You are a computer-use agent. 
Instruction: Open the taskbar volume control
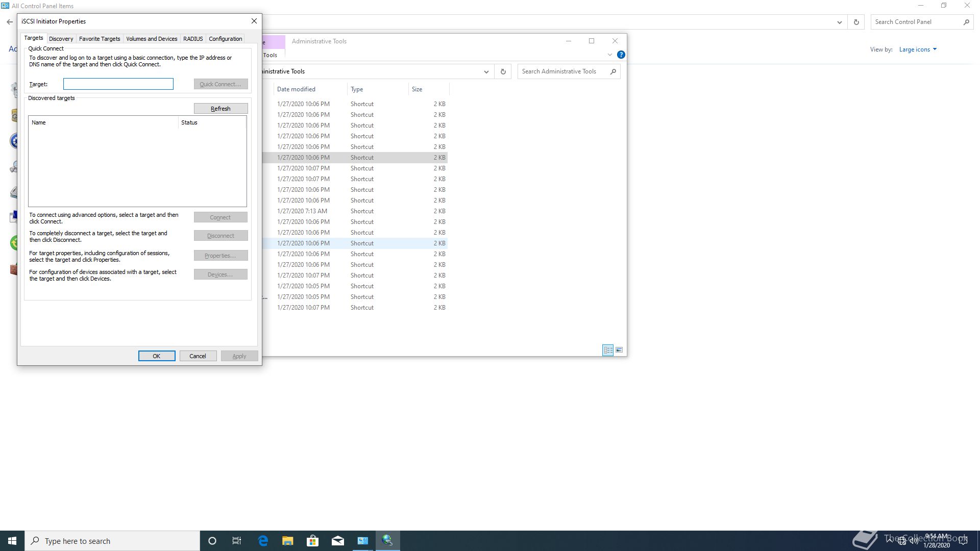(914, 541)
